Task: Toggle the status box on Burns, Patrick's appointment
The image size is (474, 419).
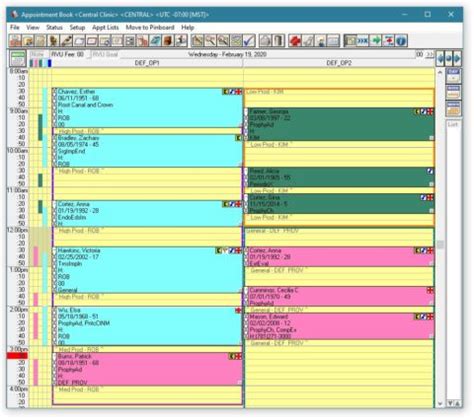Action: click(55, 356)
